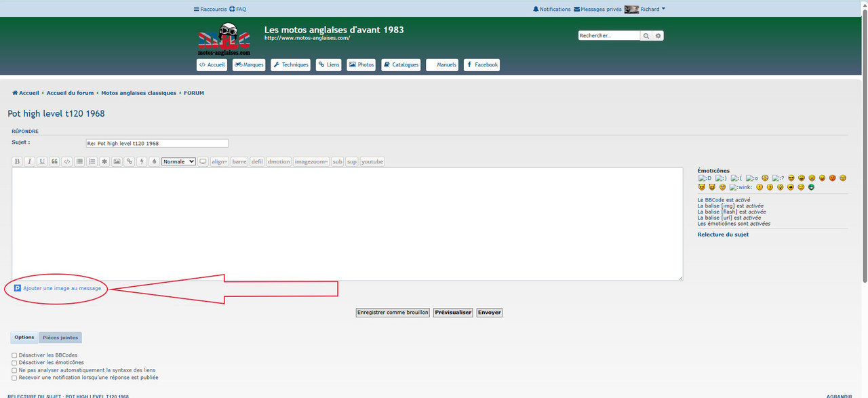This screenshot has height=398, width=868.
Task: Insert the defil scrolling tag
Action: pos(257,161)
